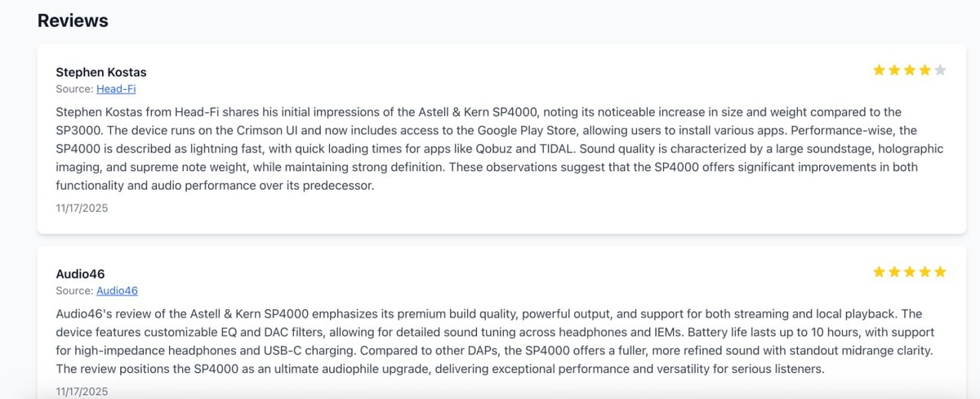
Task: Click the Audio46 reviewer name heading
Action: tap(80, 274)
